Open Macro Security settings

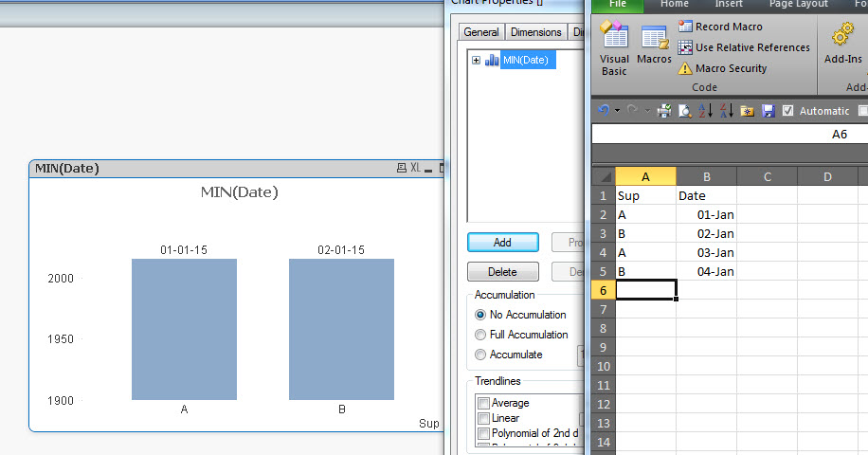(x=722, y=68)
